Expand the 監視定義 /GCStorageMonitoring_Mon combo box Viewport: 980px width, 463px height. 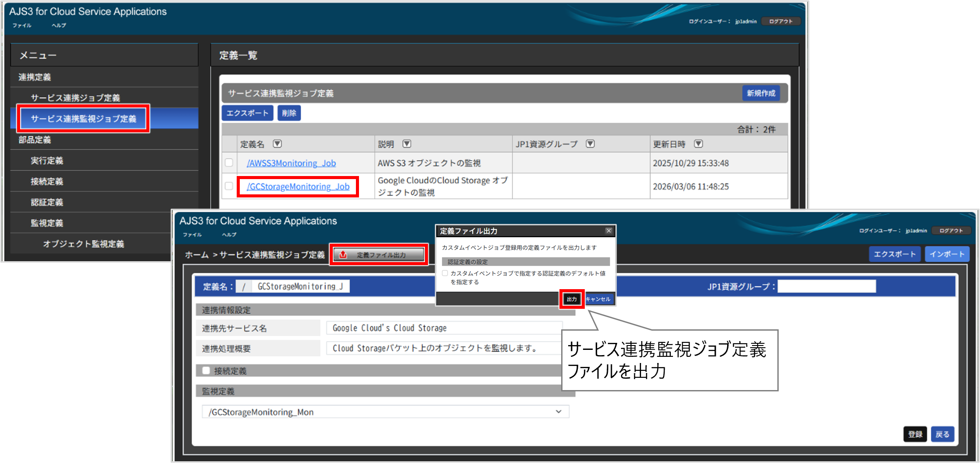pyautogui.click(x=385, y=412)
